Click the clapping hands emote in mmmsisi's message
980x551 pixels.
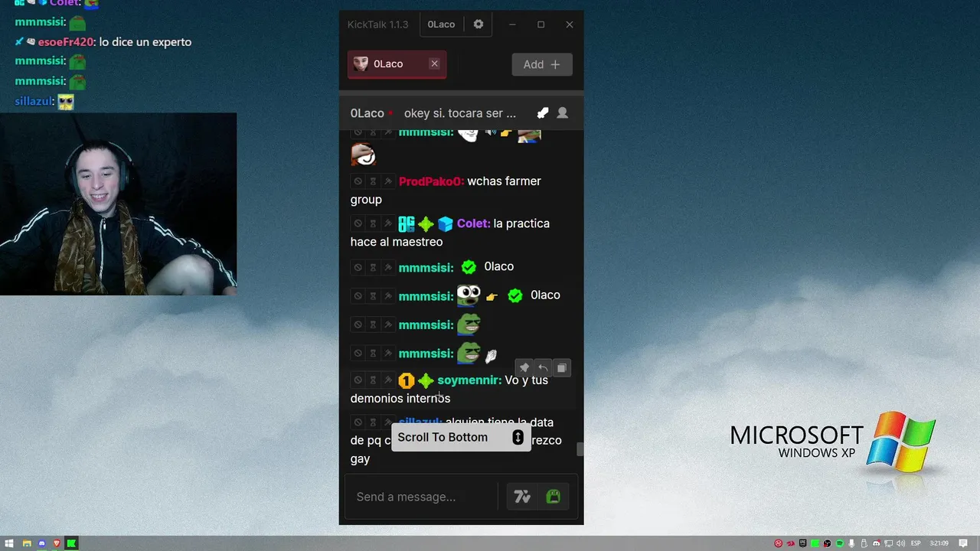492,355
